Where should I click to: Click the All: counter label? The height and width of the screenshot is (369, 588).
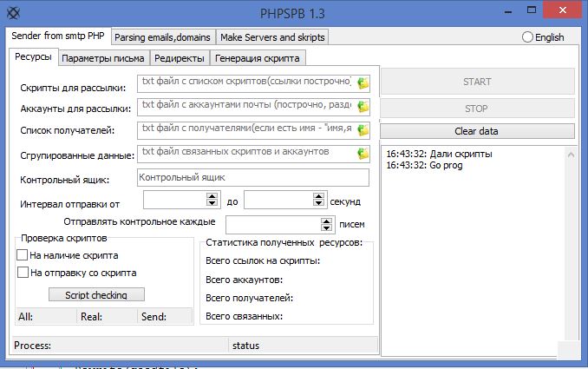[x=25, y=316]
